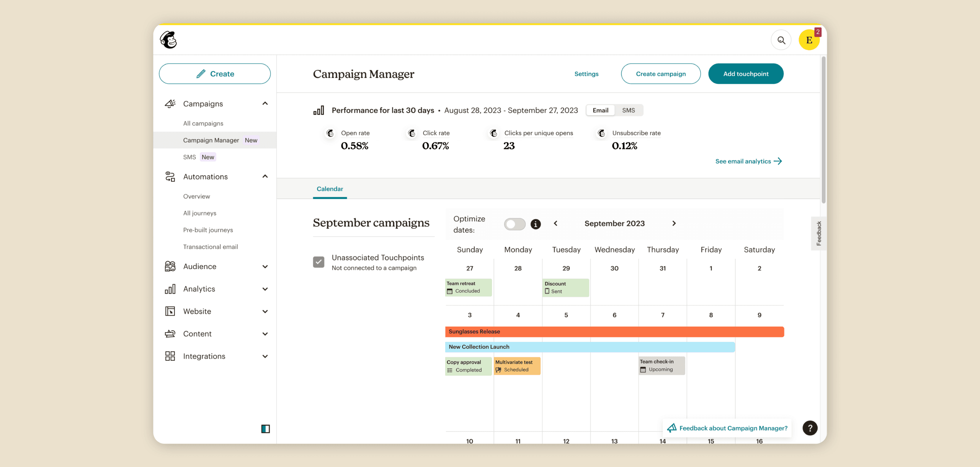Open the Multivariate test calendar event

tap(517, 366)
